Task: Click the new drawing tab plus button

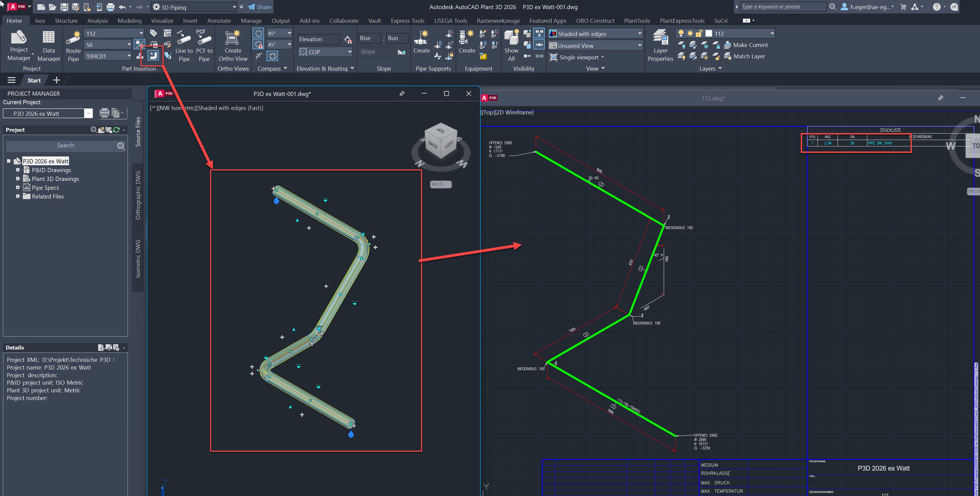Action: tap(56, 80)
